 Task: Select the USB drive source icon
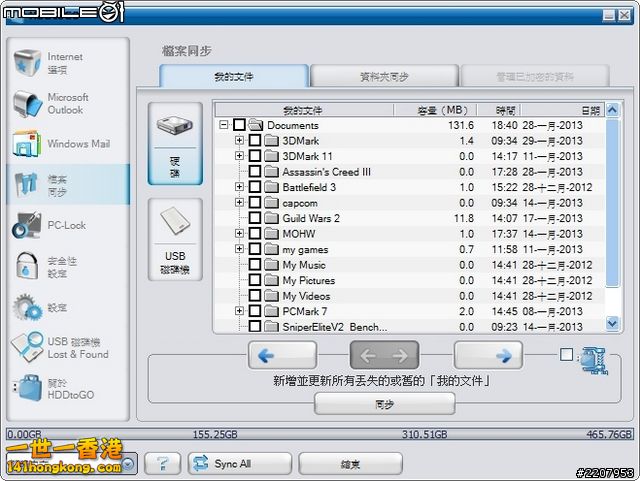pyautogui.click(x=174, y=238)
